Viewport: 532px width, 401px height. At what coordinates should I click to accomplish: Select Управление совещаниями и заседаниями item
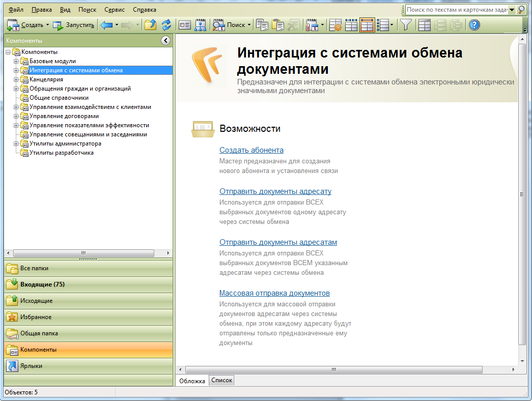(x=88, y=135)
